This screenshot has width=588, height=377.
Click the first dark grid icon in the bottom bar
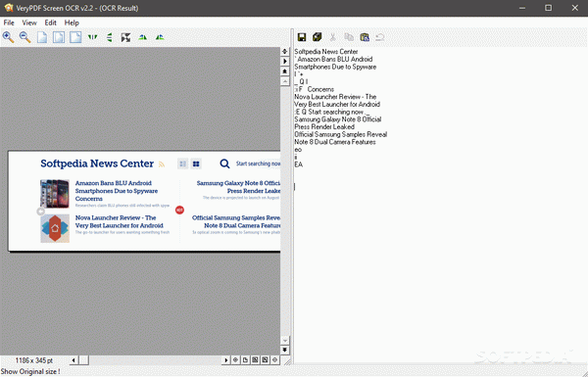255,359
